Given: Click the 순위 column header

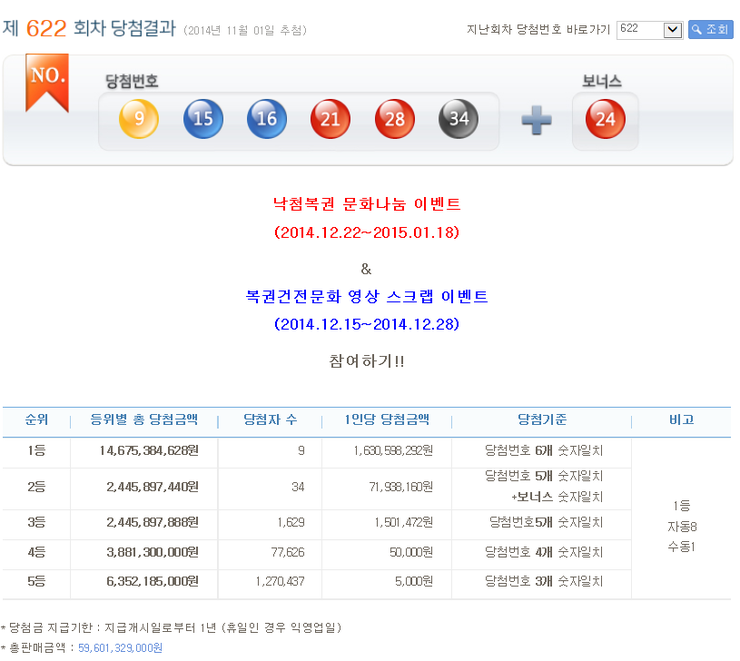Looking at the screenshot, I should click(x=36, y=419).
